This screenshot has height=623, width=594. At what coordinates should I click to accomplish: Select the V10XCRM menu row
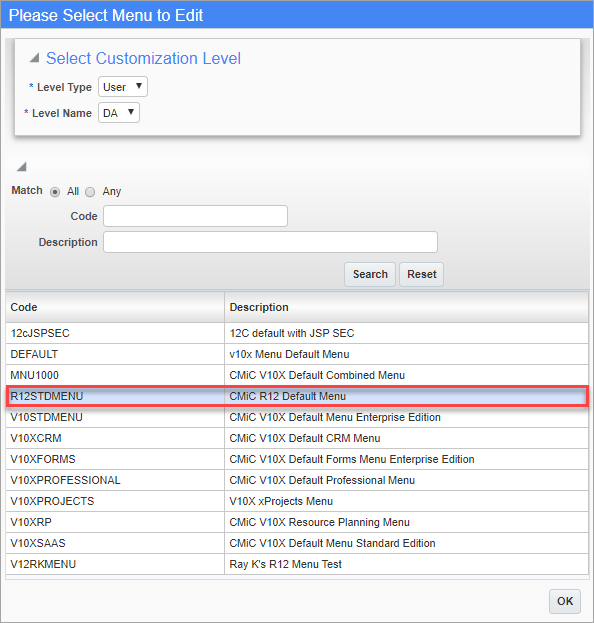click(x=297, y=438)
